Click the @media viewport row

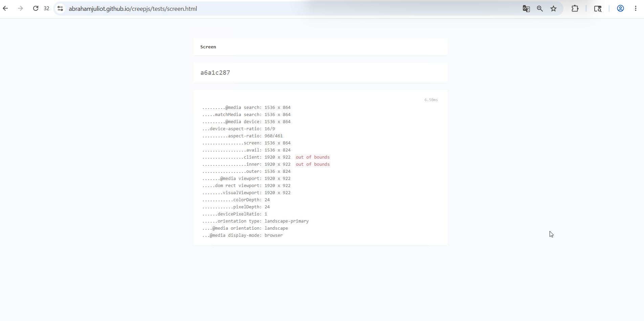pos(246,179)
